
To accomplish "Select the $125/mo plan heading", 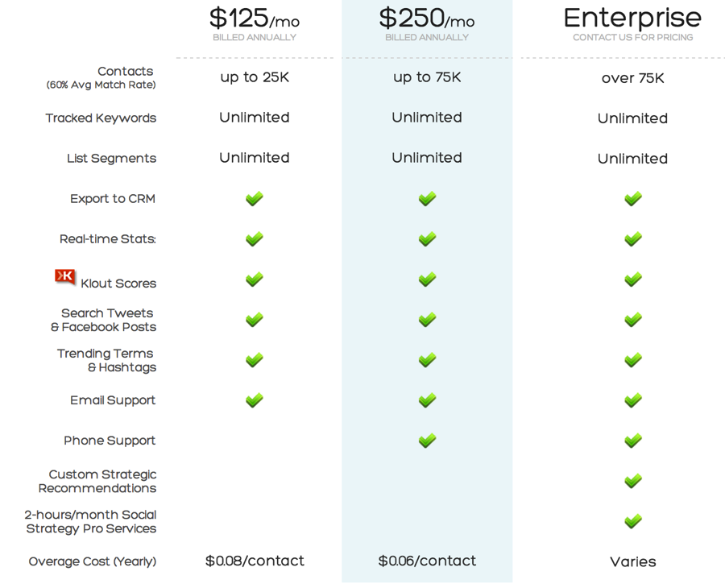I will 255,18.
